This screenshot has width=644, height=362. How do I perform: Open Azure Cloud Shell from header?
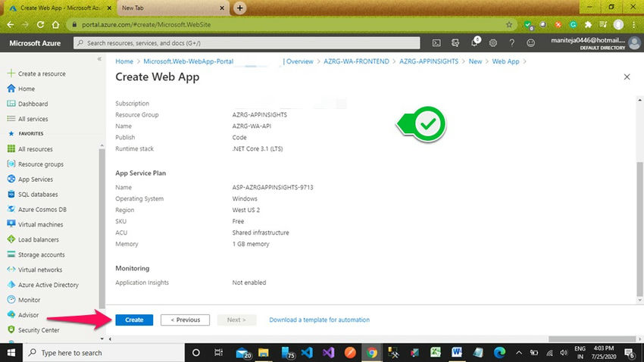(x=436, y=43)
